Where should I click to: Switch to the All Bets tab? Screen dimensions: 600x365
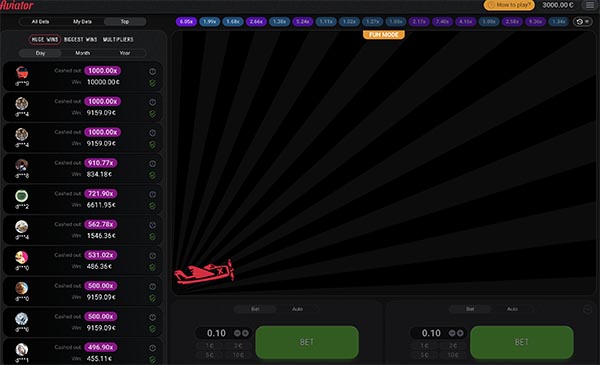pos(40,21)
